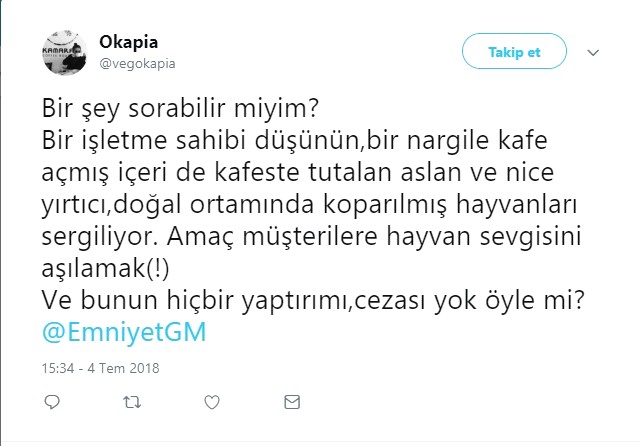Open the @EmniyetGM mention link
640x446 pixels.
pyautogui.click(x=125, y=332)
